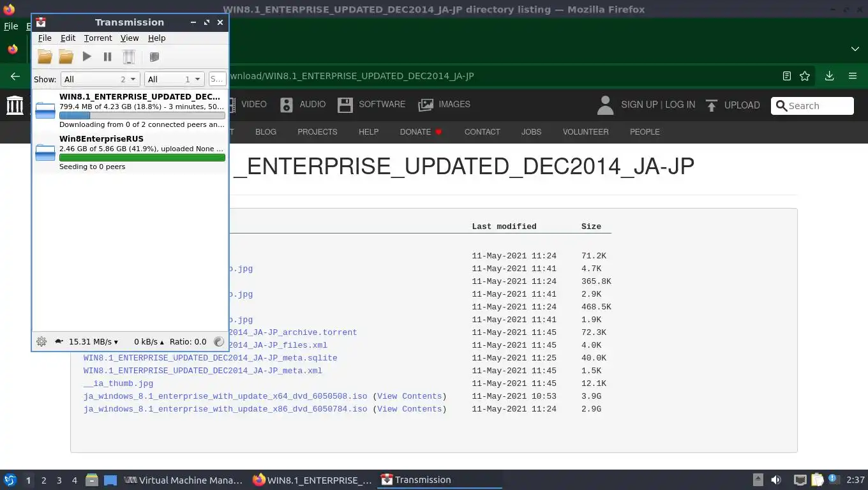Remove torrent using the trash icon
This screenshot has width=868, height=490.
[x=129, y=57]
